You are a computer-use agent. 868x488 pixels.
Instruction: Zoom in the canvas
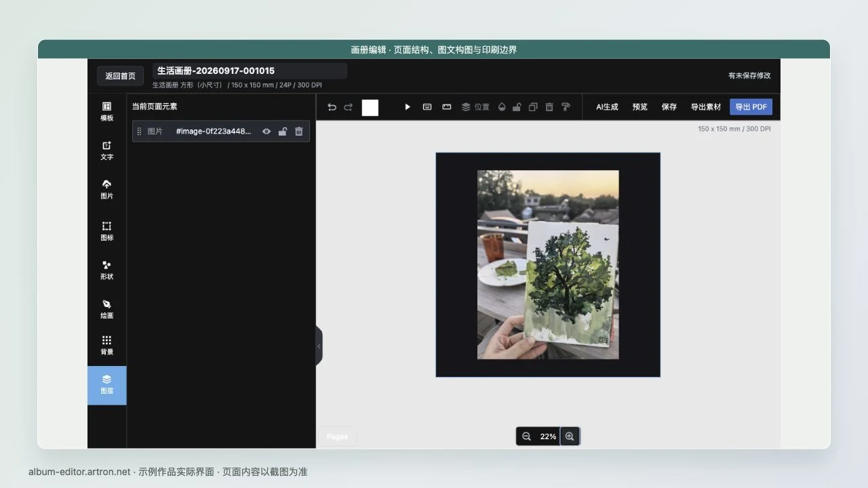click(570, 436)
